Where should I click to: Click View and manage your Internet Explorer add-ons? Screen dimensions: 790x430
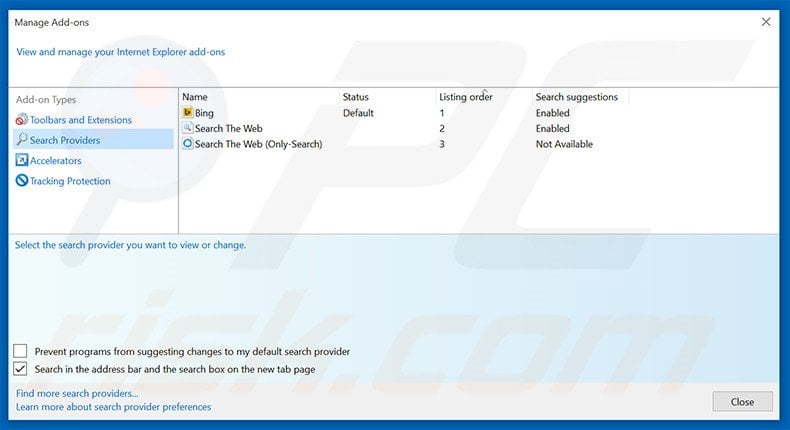coord(121,52)
